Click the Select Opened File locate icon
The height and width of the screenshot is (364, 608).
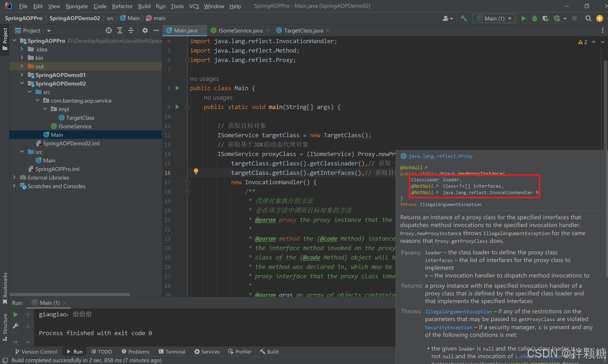(x=109, y=30)
